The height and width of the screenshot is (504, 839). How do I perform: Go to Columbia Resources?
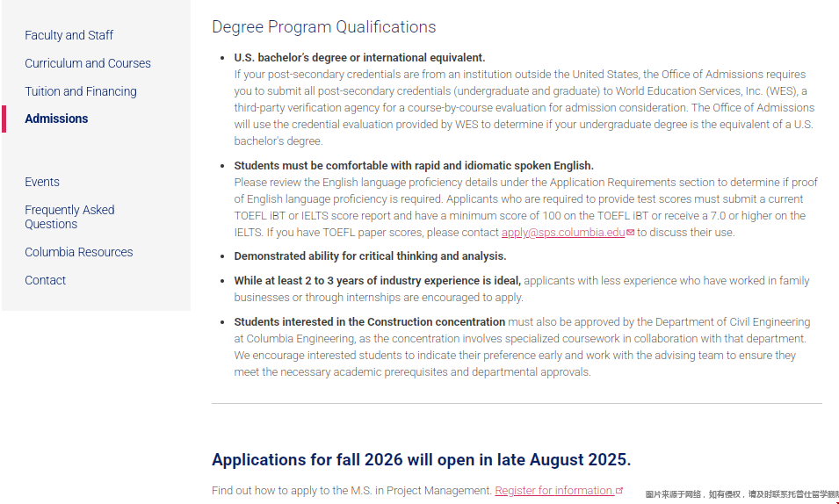coord(79,252)
